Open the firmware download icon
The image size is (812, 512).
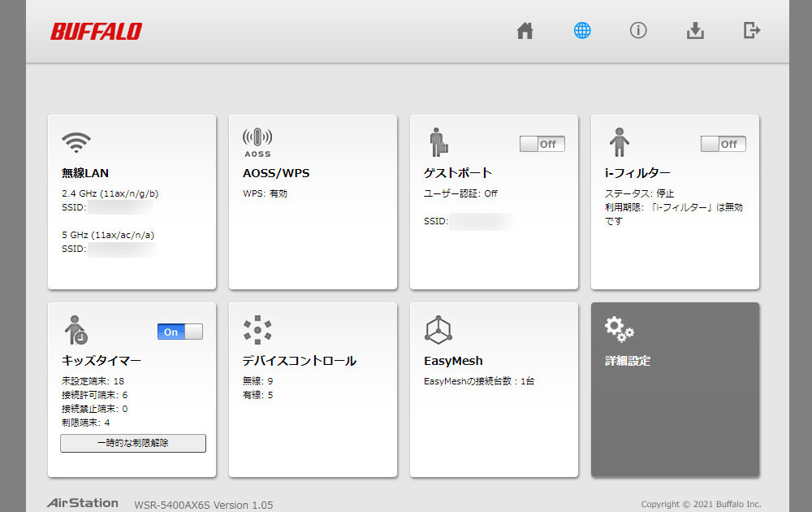pos(695,31)
